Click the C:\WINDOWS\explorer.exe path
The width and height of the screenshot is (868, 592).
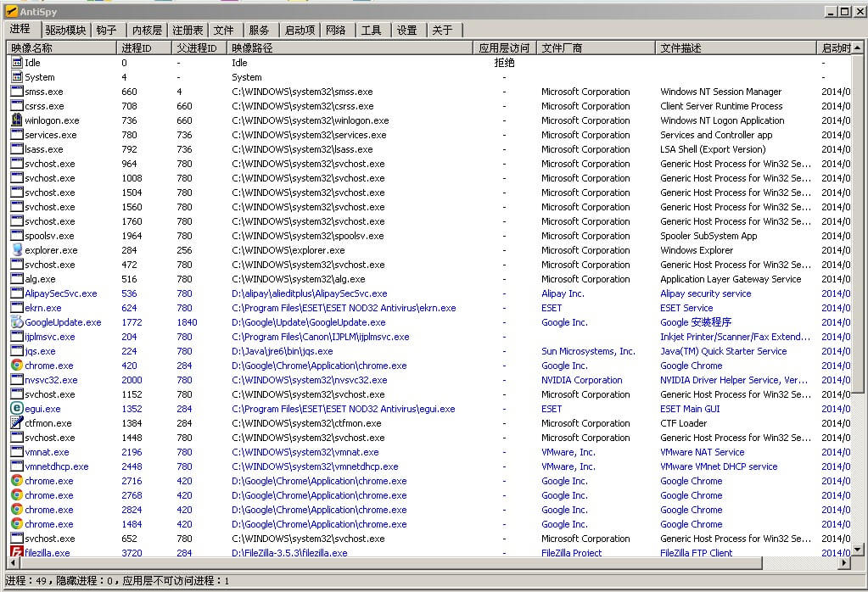click(288, 250)
